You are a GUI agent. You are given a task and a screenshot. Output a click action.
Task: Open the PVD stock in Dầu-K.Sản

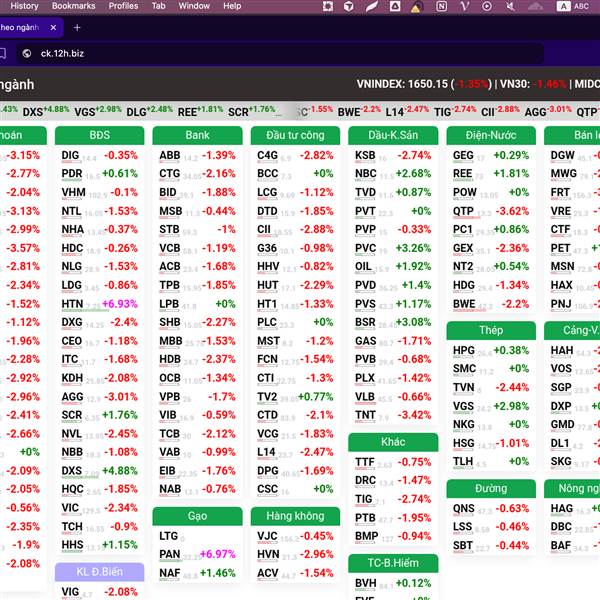coord(393,285)
